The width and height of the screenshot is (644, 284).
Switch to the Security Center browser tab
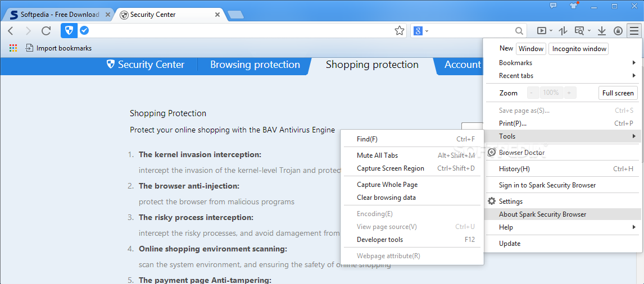click(170, 15)
